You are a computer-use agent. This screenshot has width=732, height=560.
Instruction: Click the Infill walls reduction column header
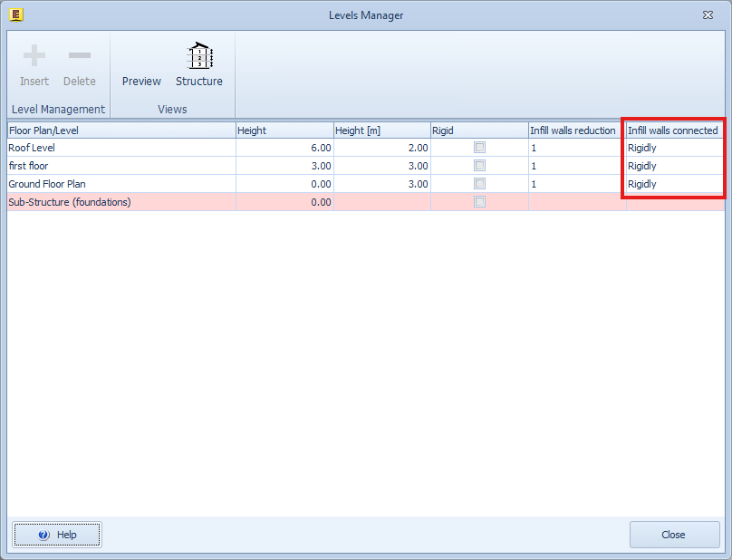[576, 130]
